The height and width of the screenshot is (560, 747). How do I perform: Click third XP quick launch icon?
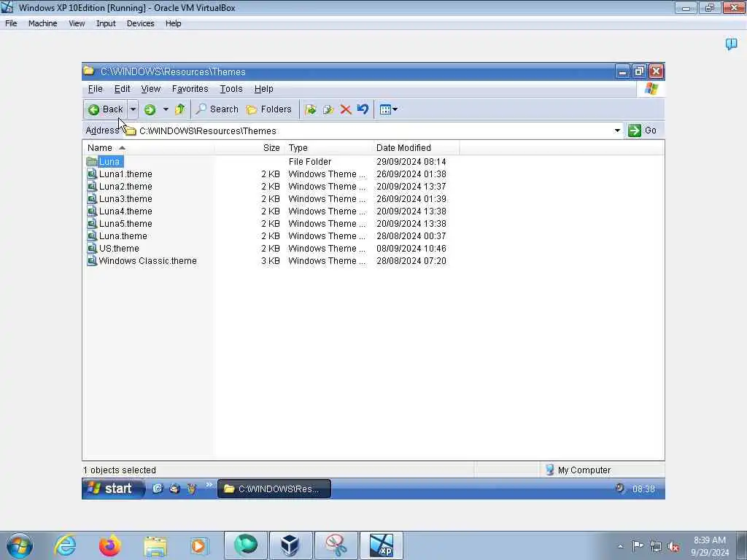[x=192, y=489]
